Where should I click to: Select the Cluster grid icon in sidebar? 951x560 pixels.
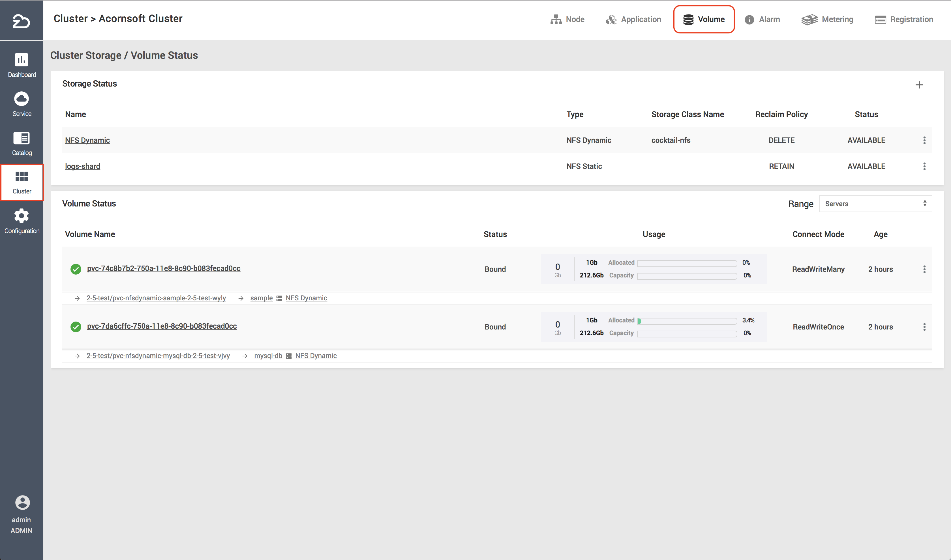22,176
